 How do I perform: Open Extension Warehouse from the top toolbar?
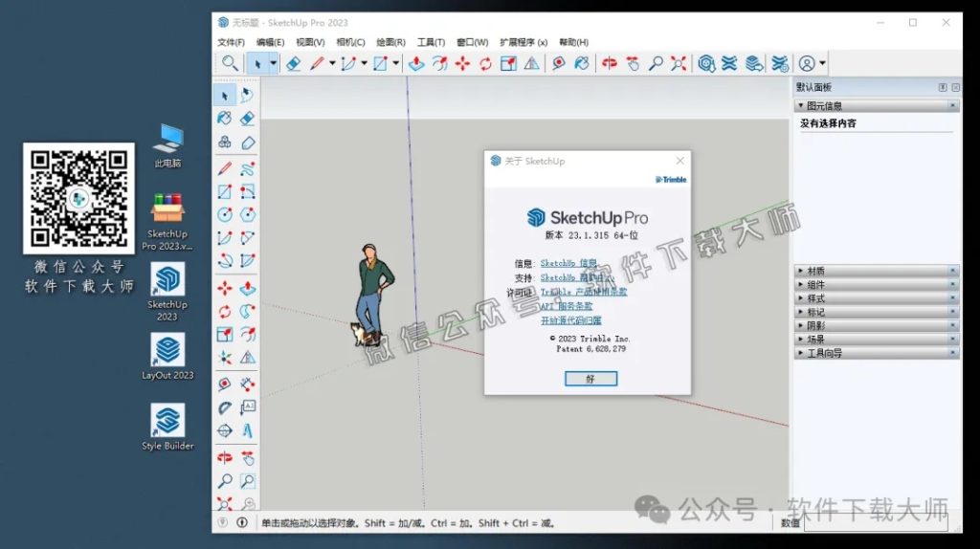pyautogui.click(x=729, y=63)
